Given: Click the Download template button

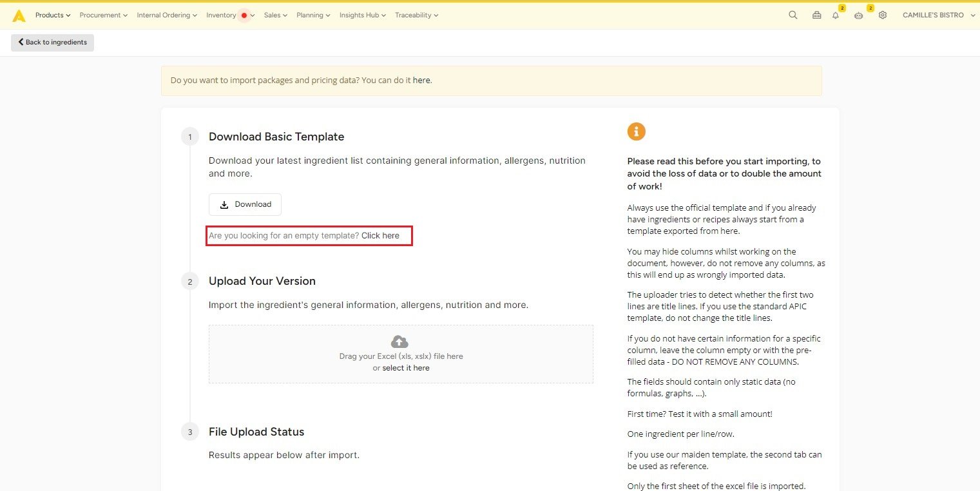Looking at the screenshot, I should pos(245,204).
